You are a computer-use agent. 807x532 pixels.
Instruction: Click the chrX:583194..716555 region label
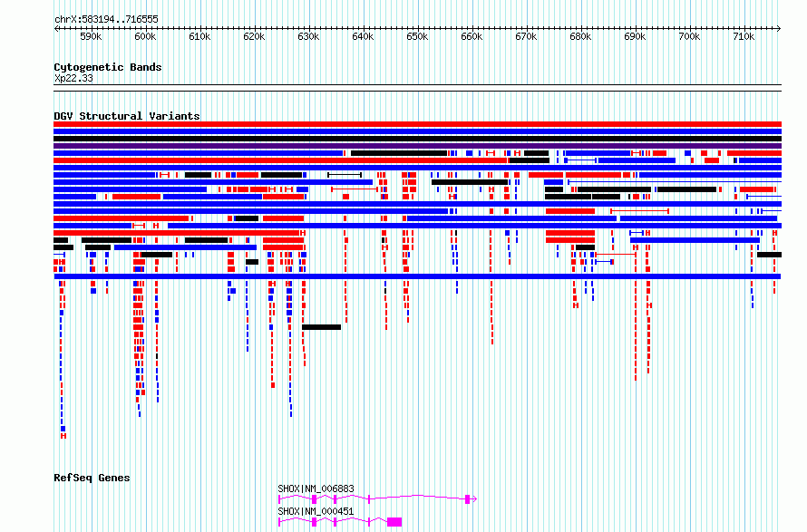point(106,19)
